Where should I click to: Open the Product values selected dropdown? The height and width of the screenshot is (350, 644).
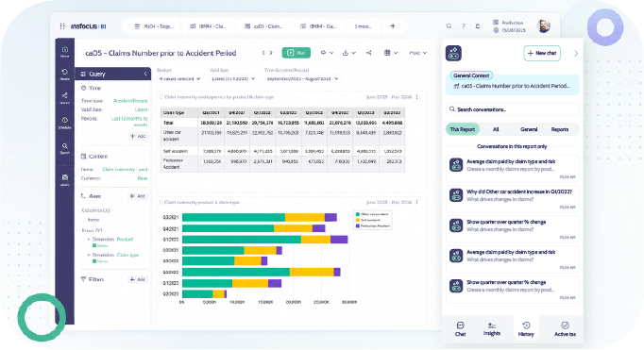click(180, 78)
